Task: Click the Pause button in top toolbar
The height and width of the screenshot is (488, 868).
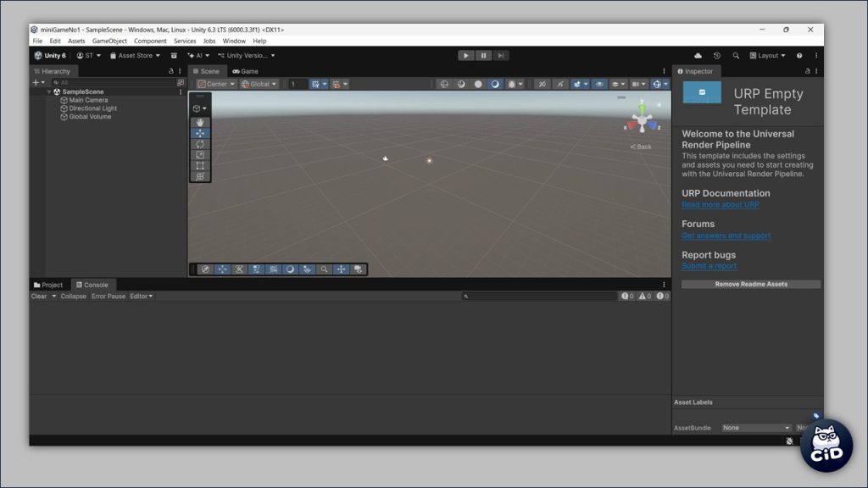Action: click(484, 56)
